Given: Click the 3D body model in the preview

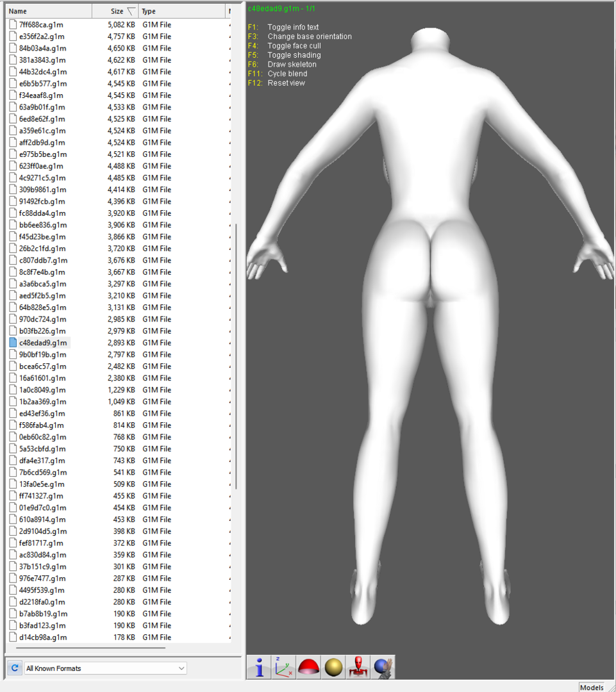Looking at the screenshot, I should point(431,327).
